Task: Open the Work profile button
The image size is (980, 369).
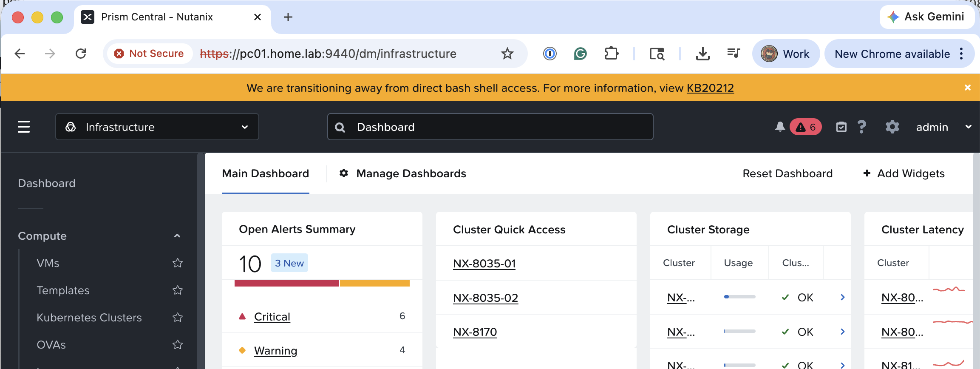Action: coord(786,54)
